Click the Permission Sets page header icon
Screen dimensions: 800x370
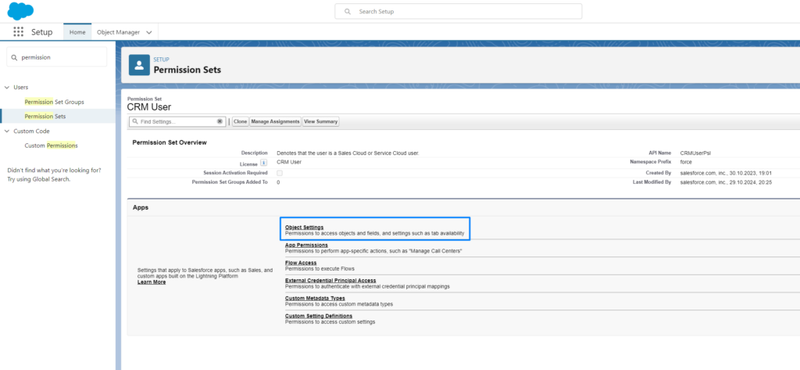tap(139, 65)
